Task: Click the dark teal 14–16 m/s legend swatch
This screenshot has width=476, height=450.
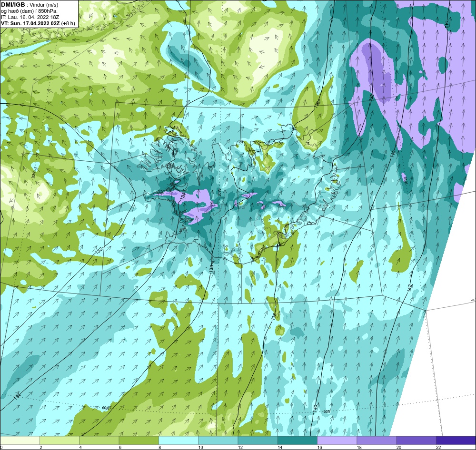Action: 297,440
